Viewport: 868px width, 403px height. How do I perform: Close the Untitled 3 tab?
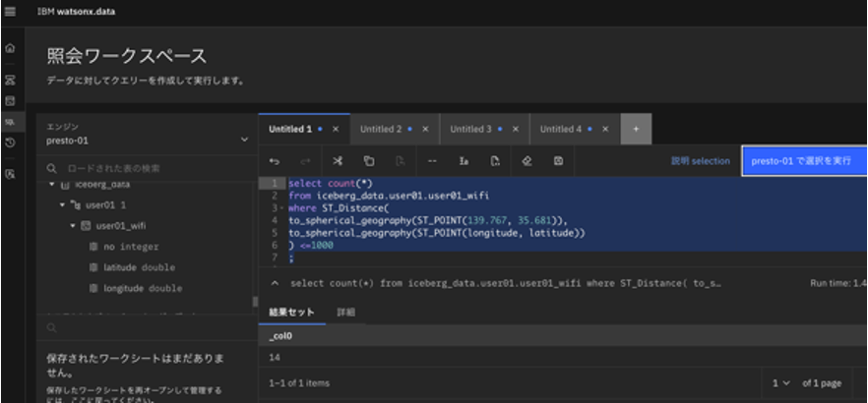(516, 130)
